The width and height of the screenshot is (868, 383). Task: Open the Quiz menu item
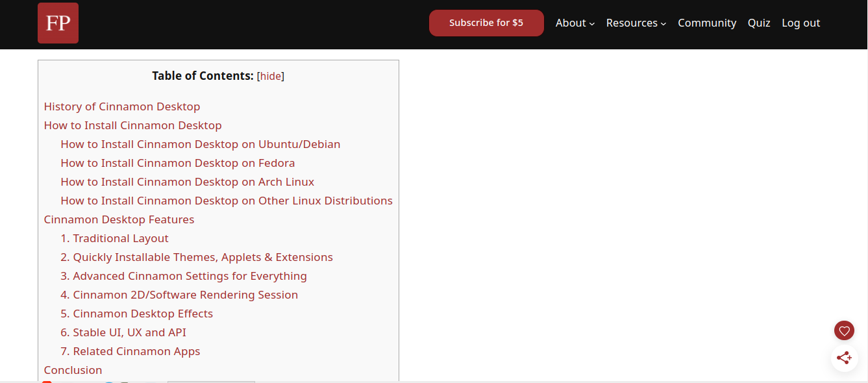click(x=758, y=23)
